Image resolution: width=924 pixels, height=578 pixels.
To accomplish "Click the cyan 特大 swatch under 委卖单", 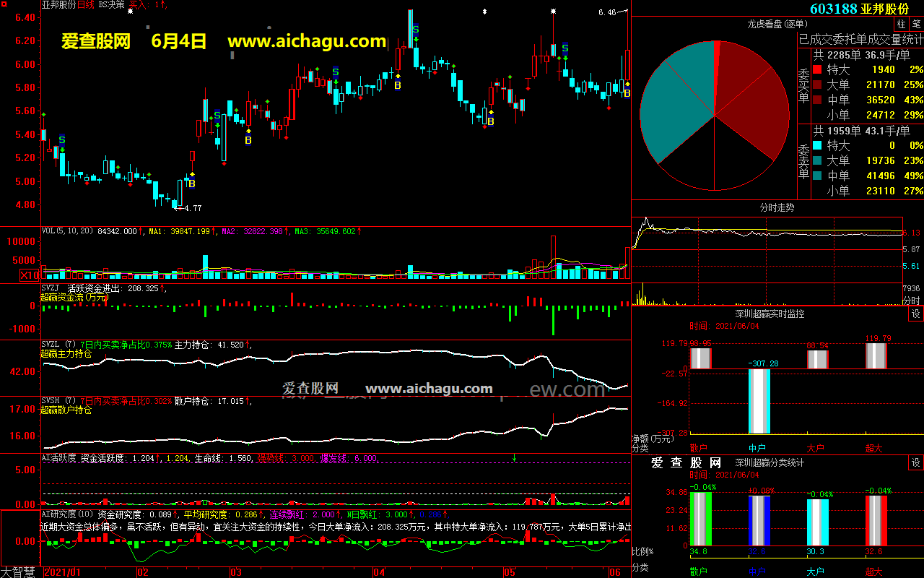I will coord(817,145).
